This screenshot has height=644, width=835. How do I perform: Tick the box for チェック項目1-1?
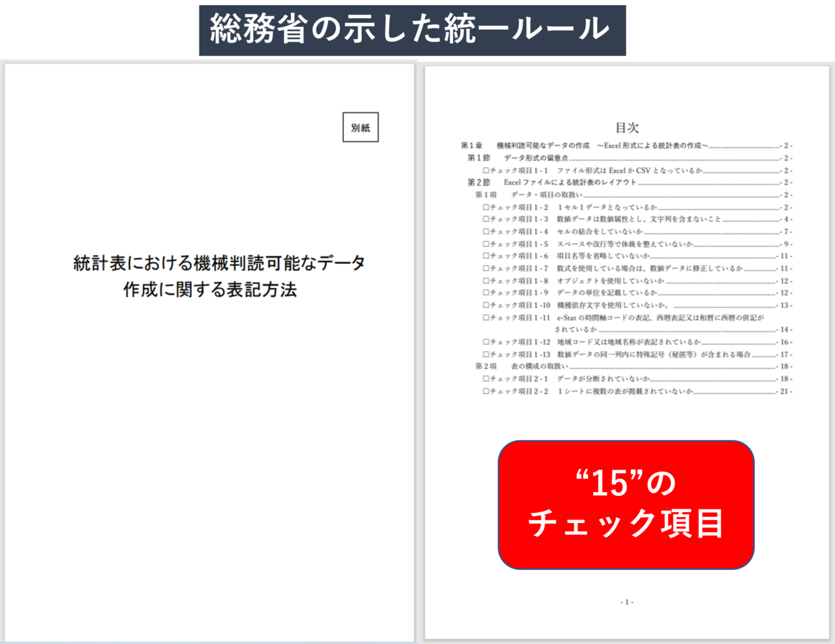(486, 171)
